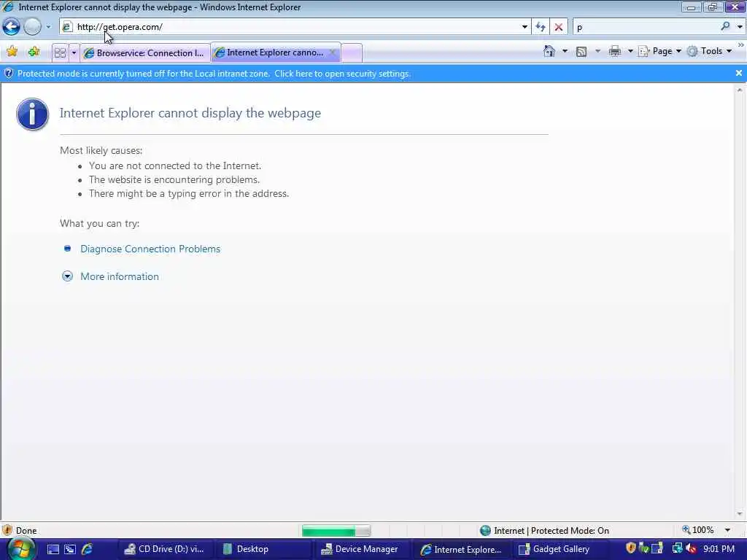The height and width of the screenshot is (560, 747).
Task: Open the Quick Tabs view
Action: click(60, 52)
